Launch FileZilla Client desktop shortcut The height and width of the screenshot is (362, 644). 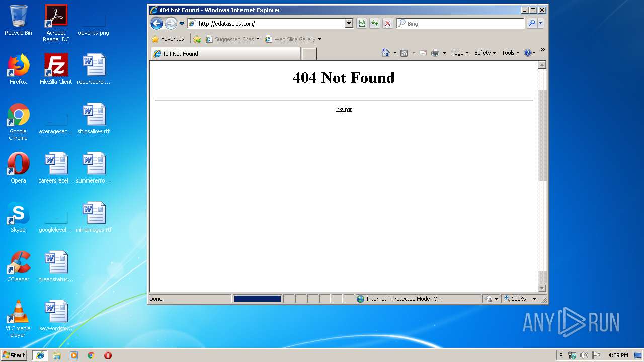coord(56,69)
